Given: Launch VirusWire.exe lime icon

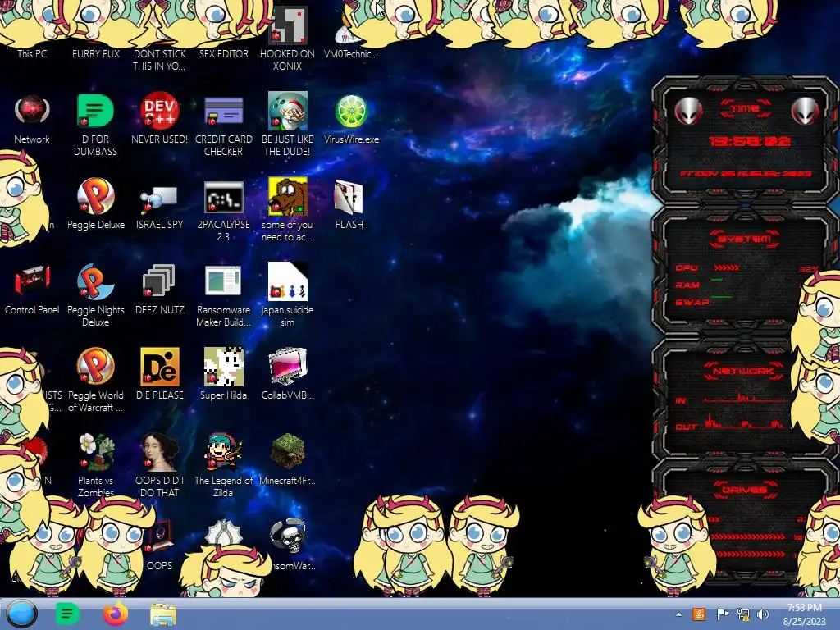Looking at the screenshot, I should [351, 111].
